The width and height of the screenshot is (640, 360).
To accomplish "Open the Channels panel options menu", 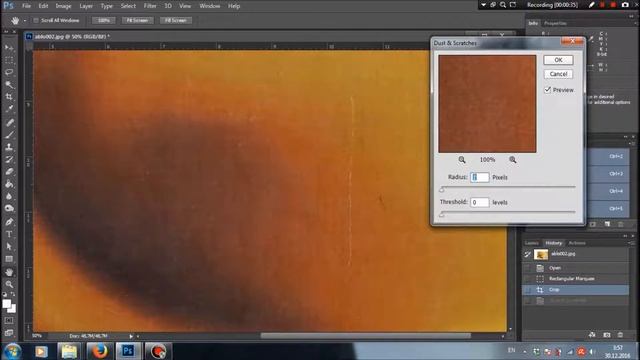I will pos(632,144).
